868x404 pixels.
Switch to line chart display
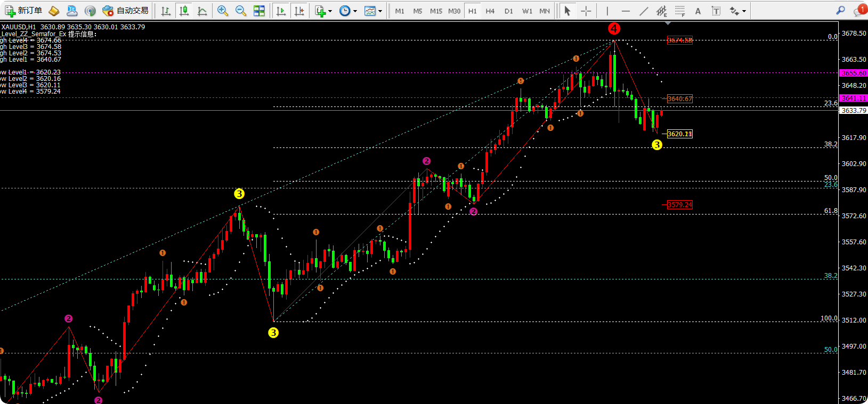(202, 11)
